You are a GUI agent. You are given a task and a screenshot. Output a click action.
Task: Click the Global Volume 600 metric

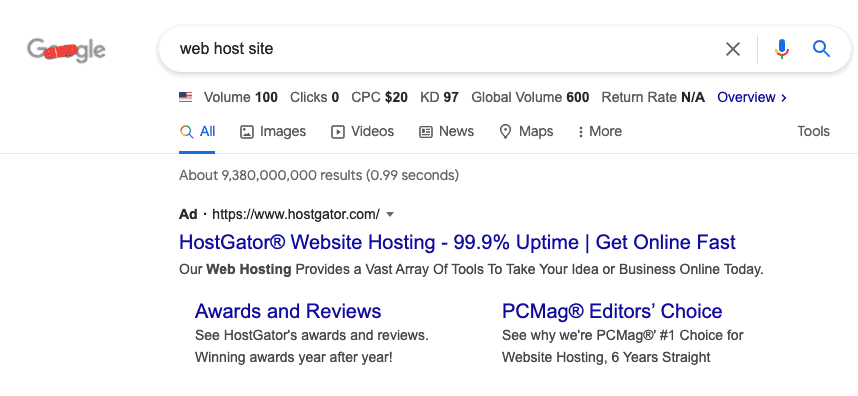coord(530,97)
